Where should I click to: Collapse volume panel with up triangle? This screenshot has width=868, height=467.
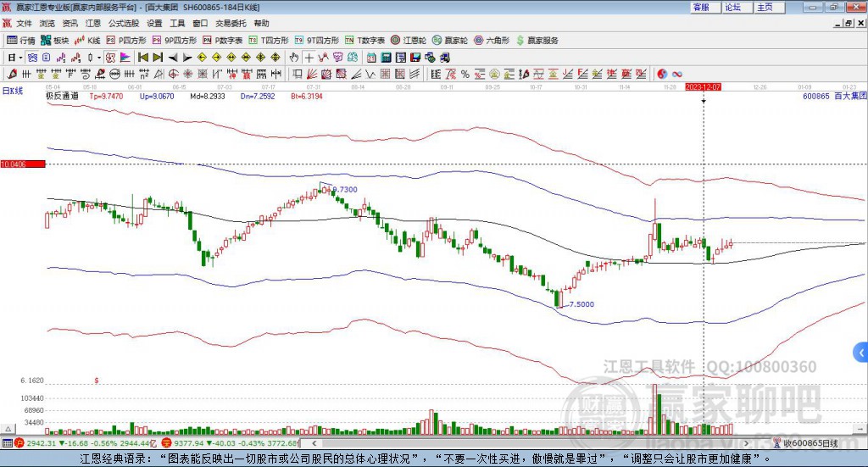pos(8,428)
